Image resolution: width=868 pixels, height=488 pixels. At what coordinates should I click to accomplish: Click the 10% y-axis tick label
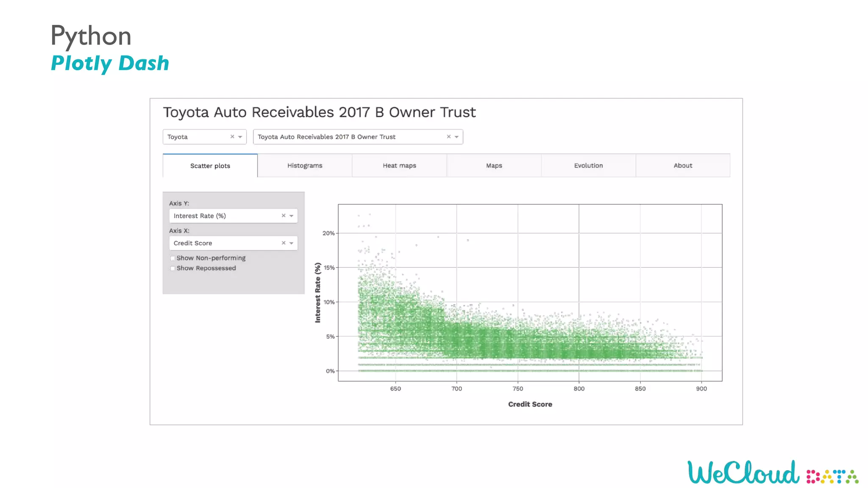pyautogui.click(x=329, y=302)
